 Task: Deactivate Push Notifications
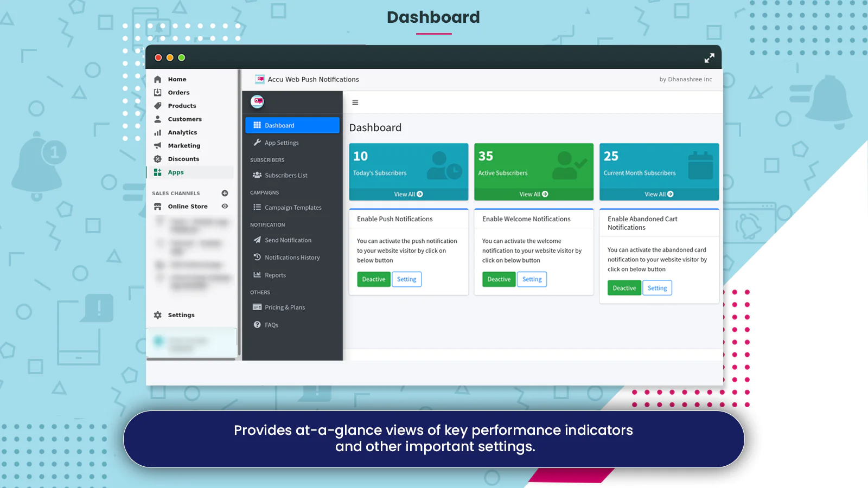[374, 279]
